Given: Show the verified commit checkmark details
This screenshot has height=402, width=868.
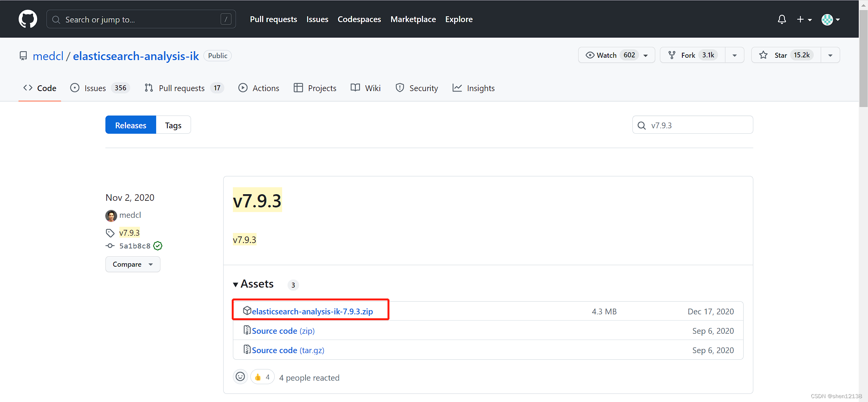Looking at the screenshot, I should pyautogui.click(x=158, y=246).
